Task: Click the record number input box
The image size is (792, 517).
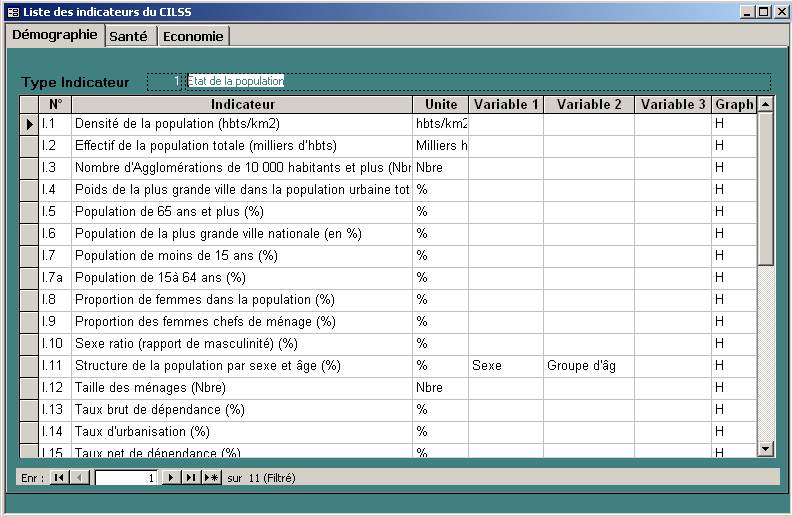Action: (126, 478)
